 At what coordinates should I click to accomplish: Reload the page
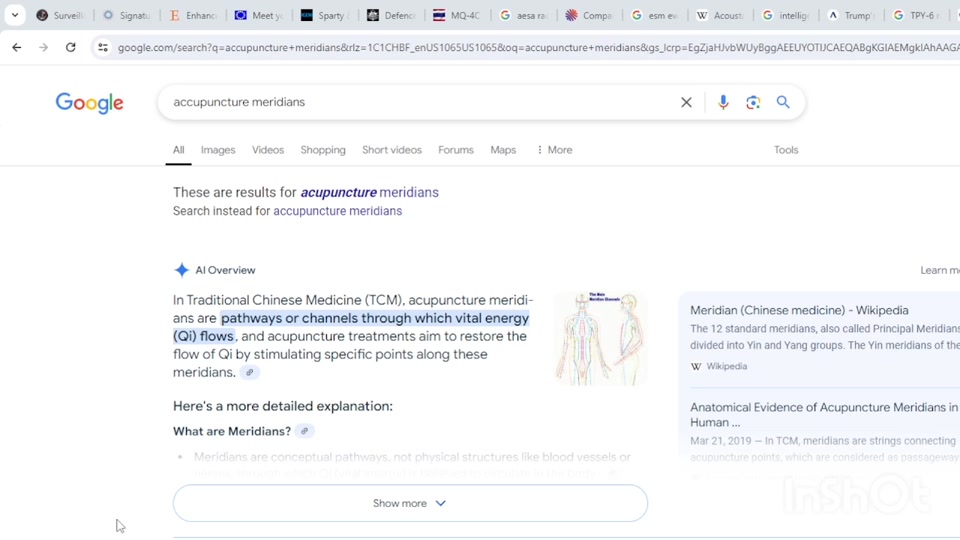click(70, 47)
